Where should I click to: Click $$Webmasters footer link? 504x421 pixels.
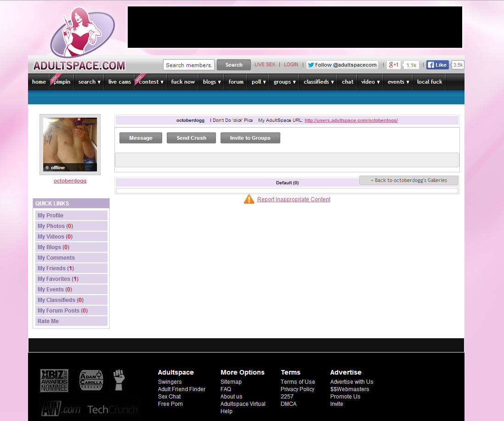coord(349,389)
